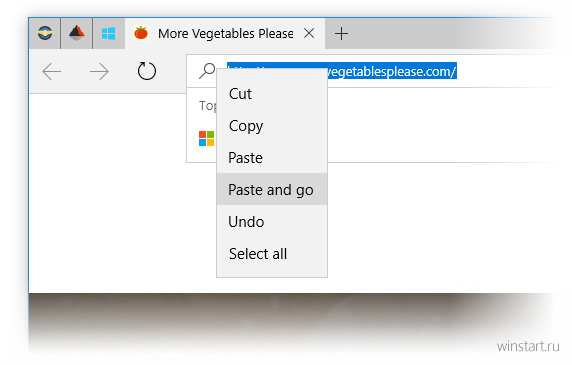The width and height of the screenshot is (572, 365).
Task: Click the Forward navigation arrow
Action: point(99,71)
